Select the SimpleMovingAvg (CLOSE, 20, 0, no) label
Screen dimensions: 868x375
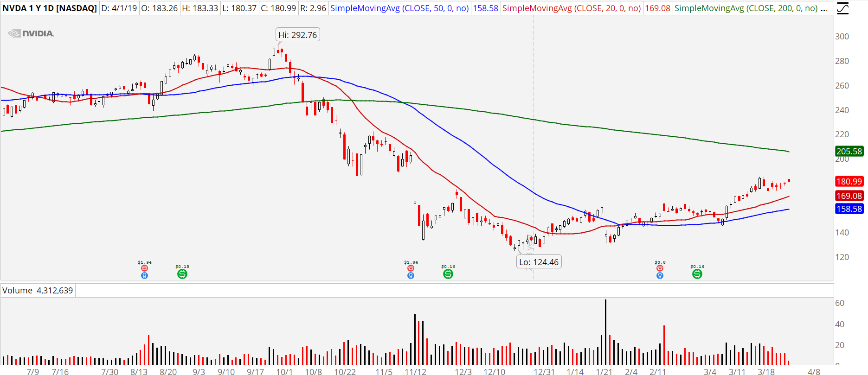[x=572, y=8]
